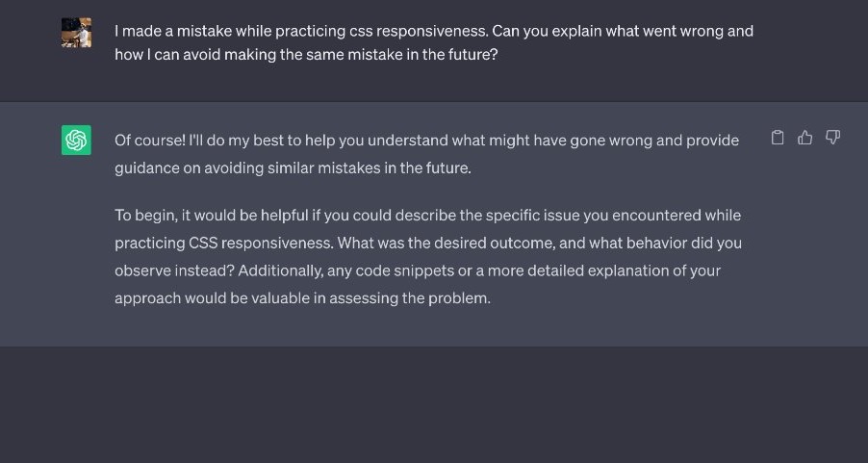868x463 pixels.
Task: Click empty dark area below the response
Action: 433,404
